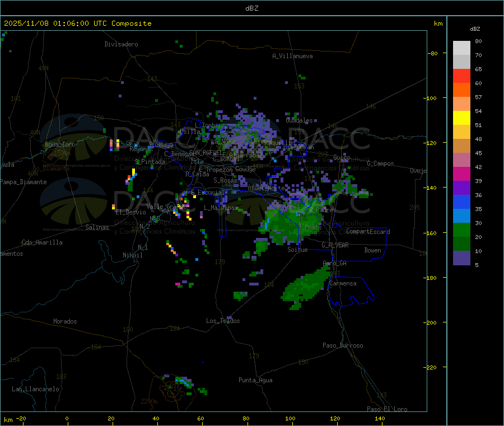Select the yellow 51–54 dBZ legend swatch
The width and height of the screenshot is (504, 426).
coord(461,118)
